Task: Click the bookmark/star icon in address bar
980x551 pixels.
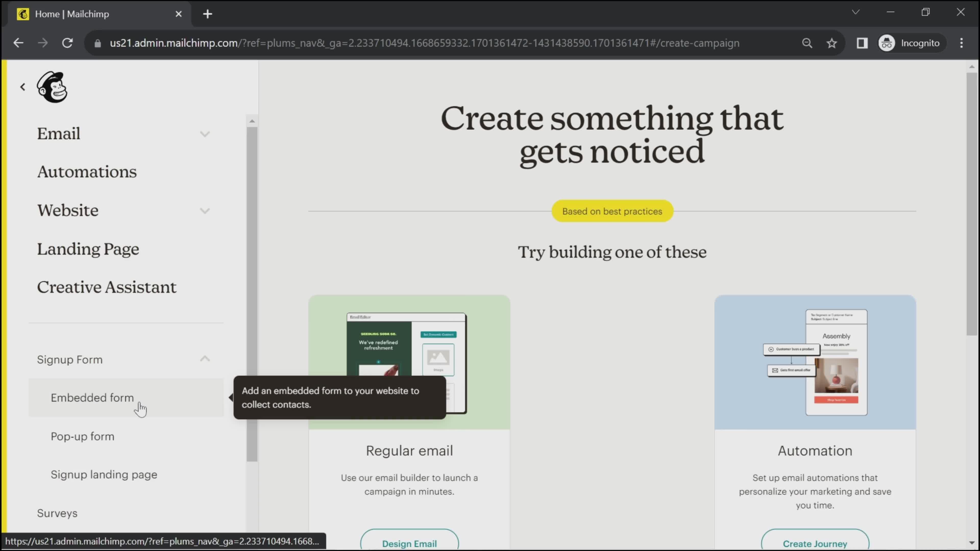Action: click(832, 42)
